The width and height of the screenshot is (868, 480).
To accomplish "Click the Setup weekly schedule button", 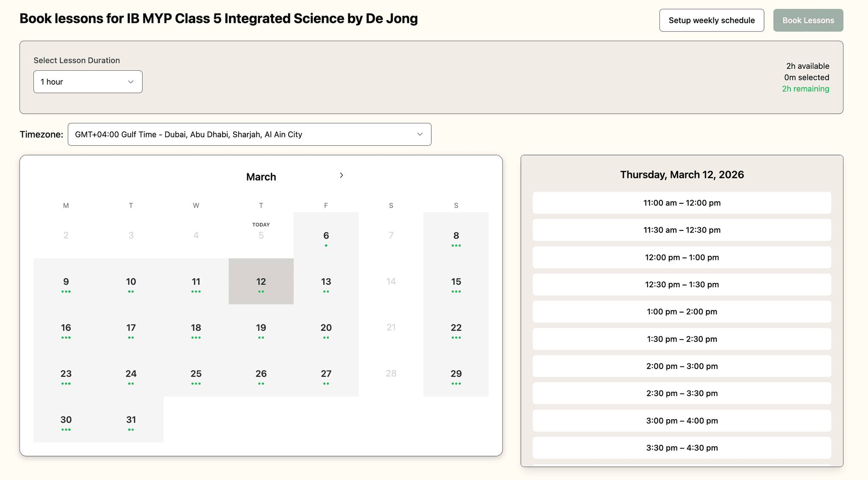I will 711,20.
